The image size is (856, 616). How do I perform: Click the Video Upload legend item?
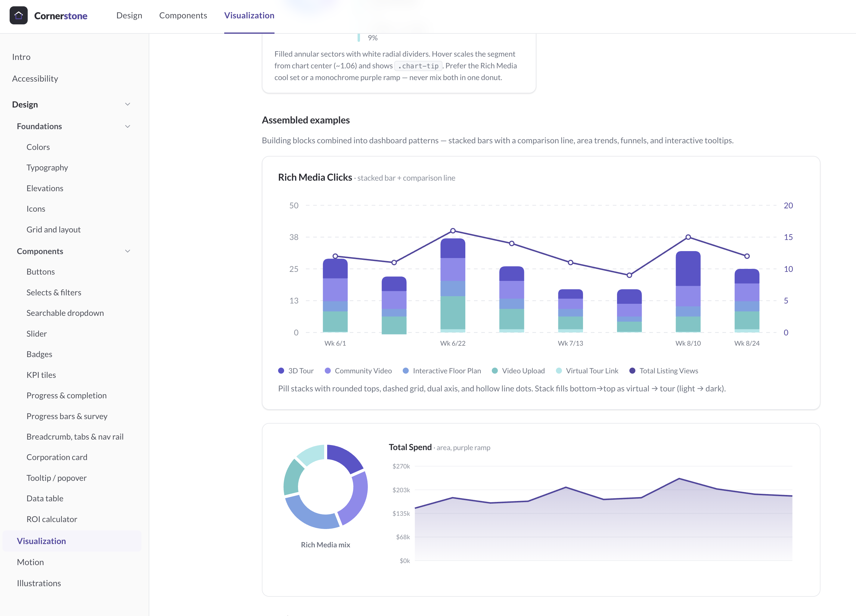tap(518, 371)
